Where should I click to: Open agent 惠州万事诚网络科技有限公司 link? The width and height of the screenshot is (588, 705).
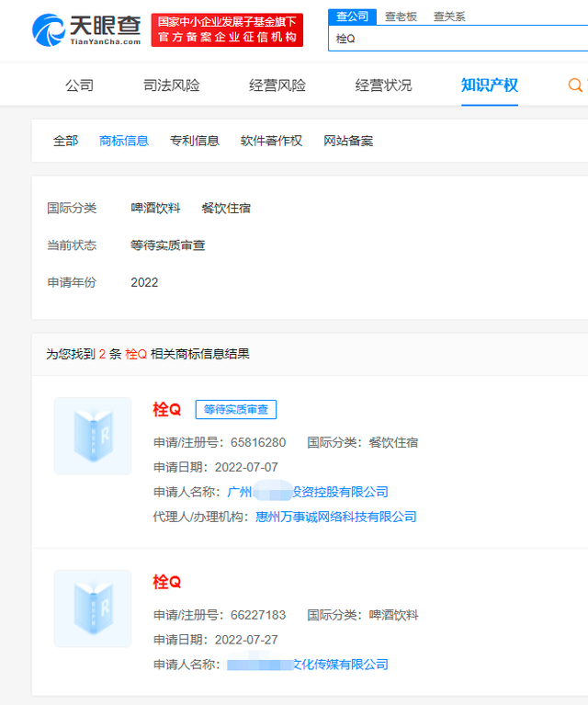pyautogui.click(x=336, y=517)
